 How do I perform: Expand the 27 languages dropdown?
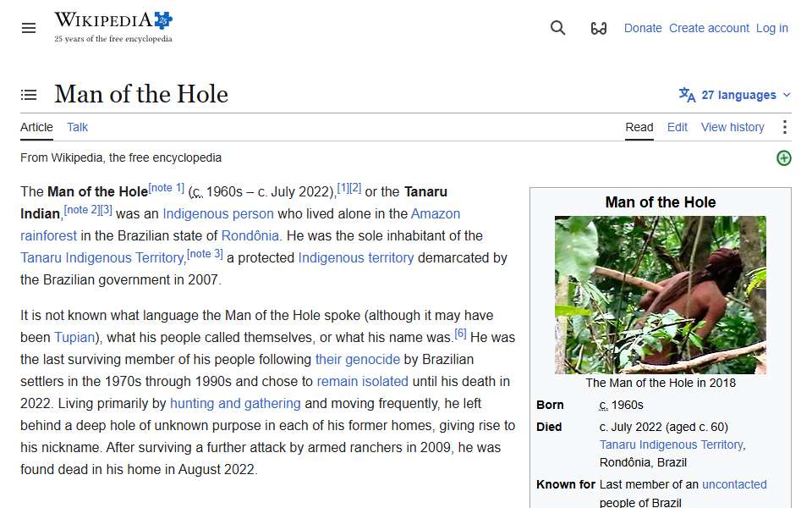point(735,96)
